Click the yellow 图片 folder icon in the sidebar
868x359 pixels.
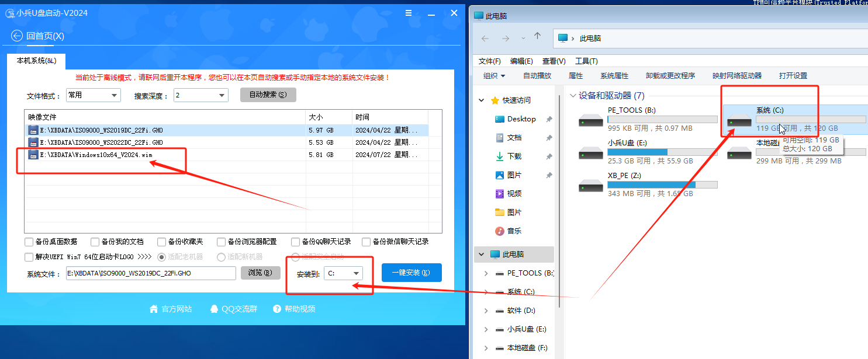click(500, 212)
